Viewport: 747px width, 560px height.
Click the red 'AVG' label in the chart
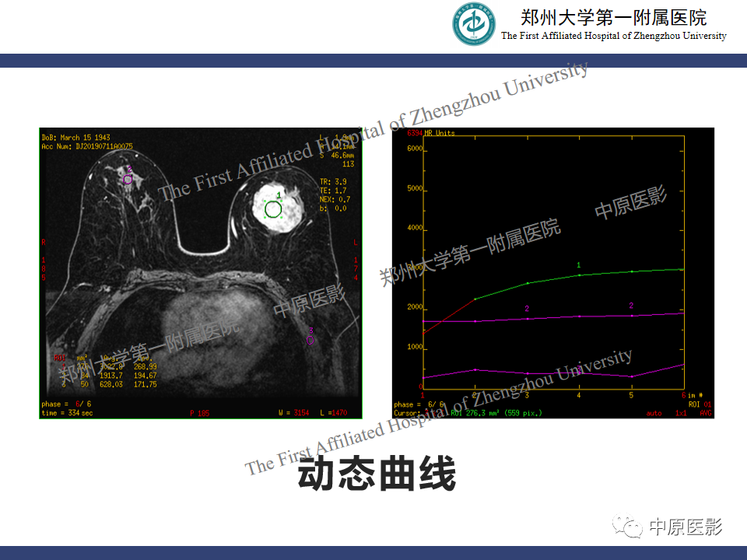(706, 413)
